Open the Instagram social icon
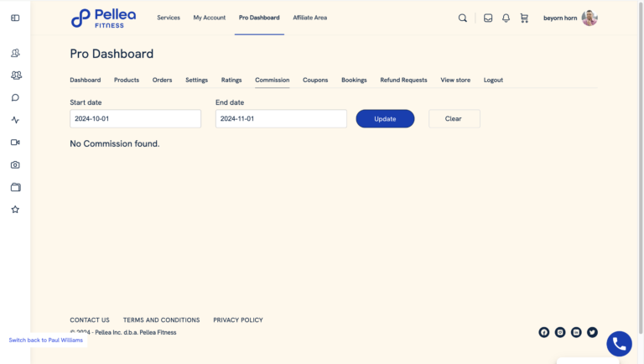 click(560, 332)
